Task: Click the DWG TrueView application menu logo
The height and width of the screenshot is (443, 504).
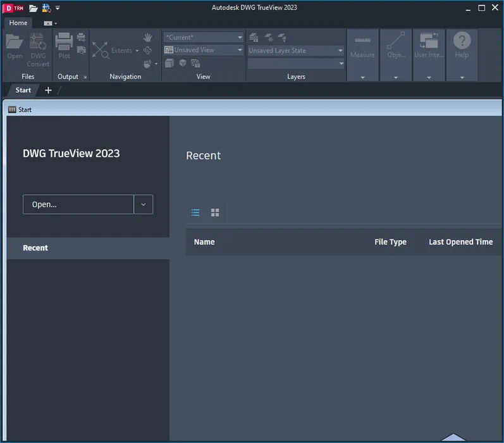Action: [13, 8]
